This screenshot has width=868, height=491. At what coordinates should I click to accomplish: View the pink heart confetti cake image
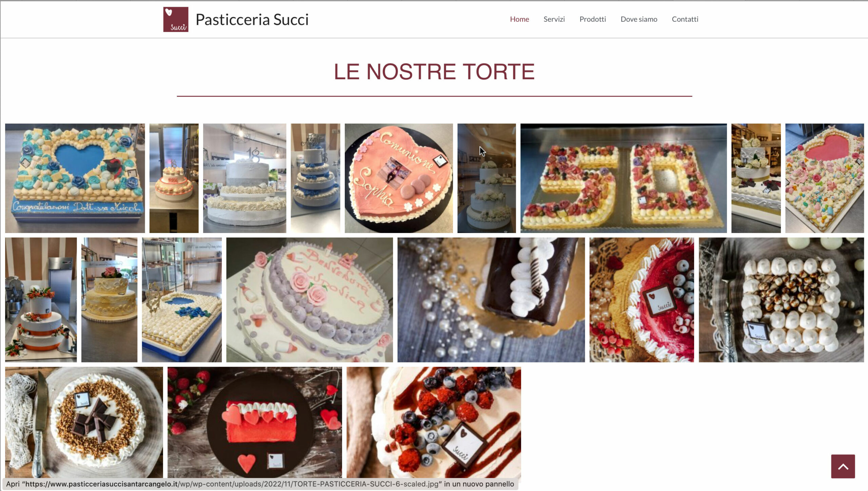[825, 178]
